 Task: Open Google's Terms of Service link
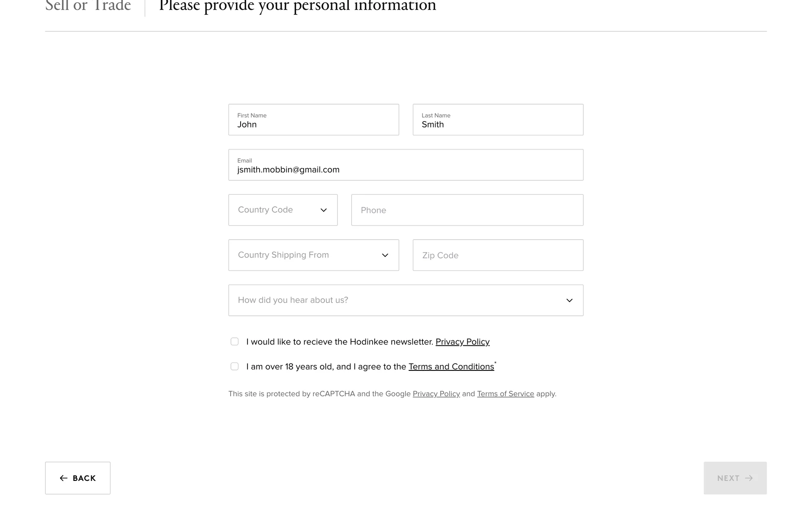(505, 394)
